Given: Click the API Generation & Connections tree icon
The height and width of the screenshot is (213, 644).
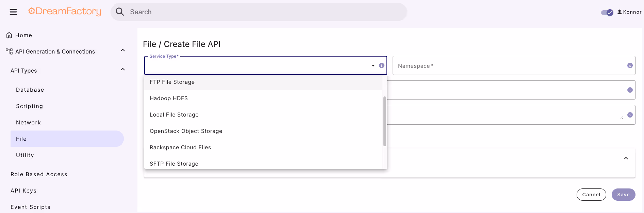Looking at the screenshot, I should [9, 51].
